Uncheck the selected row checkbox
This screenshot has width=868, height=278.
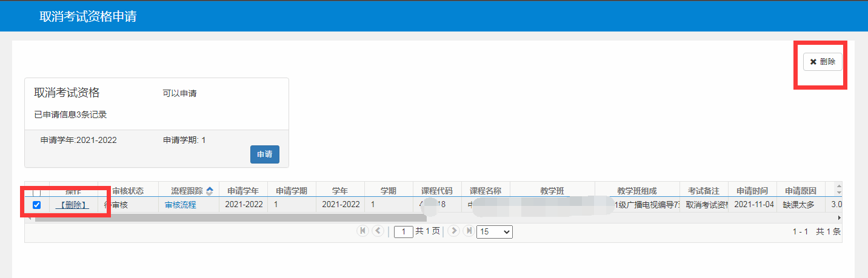pyautogui.click(x=36, y=205)
